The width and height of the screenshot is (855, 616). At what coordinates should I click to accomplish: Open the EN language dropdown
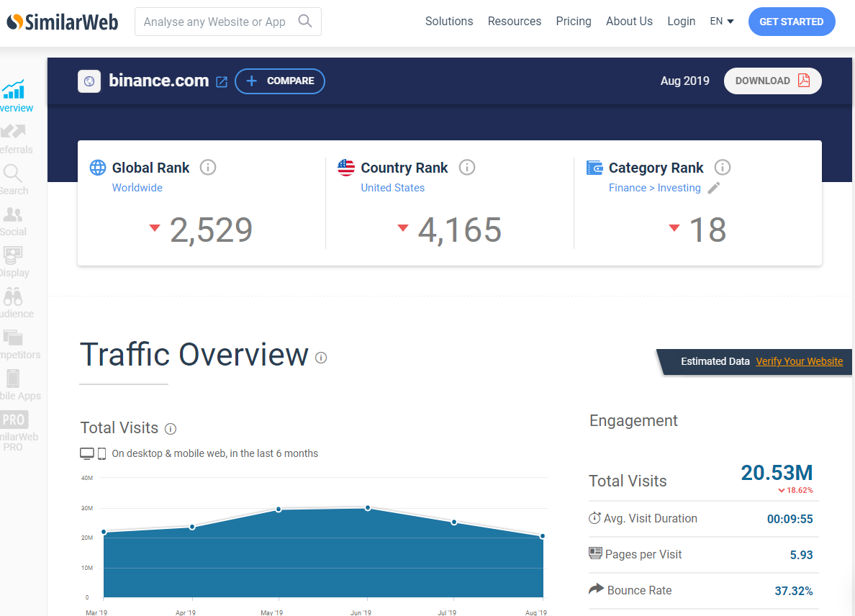[722, 22]
